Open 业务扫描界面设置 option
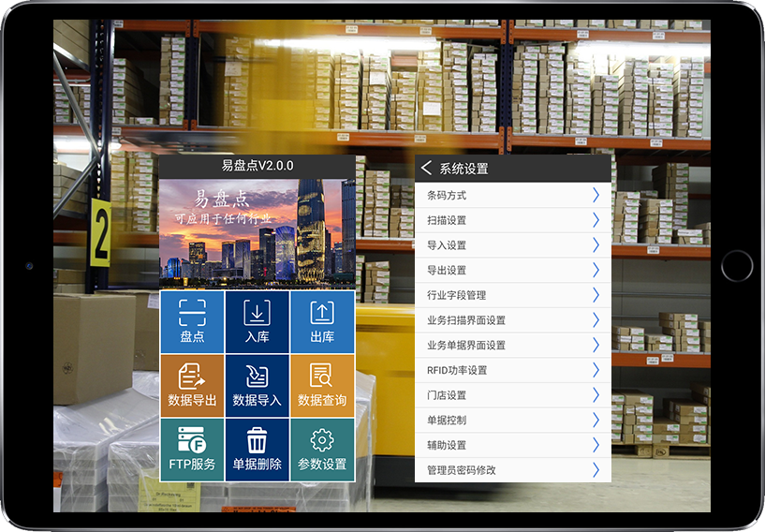The height and width of the screenshot is (532, 765). click(x=512, y=320)
